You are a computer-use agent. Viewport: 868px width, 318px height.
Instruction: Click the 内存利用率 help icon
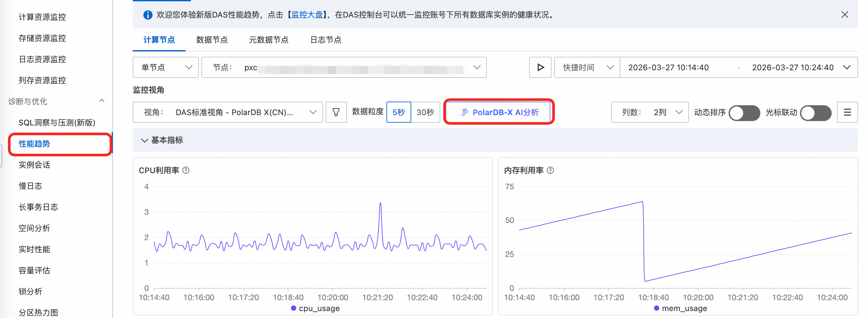pyautogui.click(x=550, y=170)
